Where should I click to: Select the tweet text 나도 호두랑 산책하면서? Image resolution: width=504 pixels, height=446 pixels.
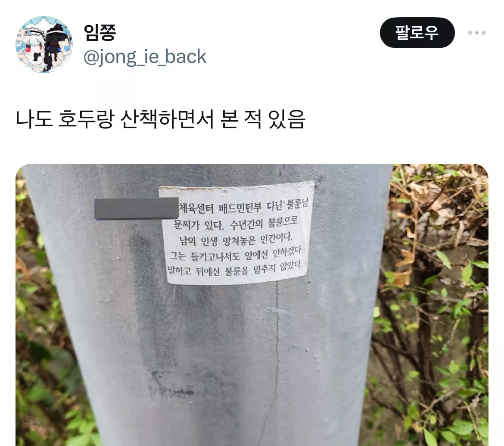pyautogui.click(x=115, y=119)
